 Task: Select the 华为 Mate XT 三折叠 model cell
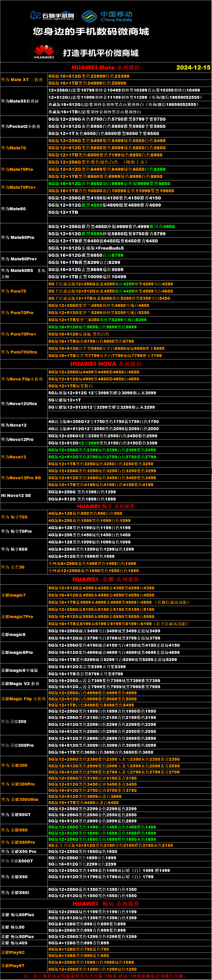(x=24, y=79)
